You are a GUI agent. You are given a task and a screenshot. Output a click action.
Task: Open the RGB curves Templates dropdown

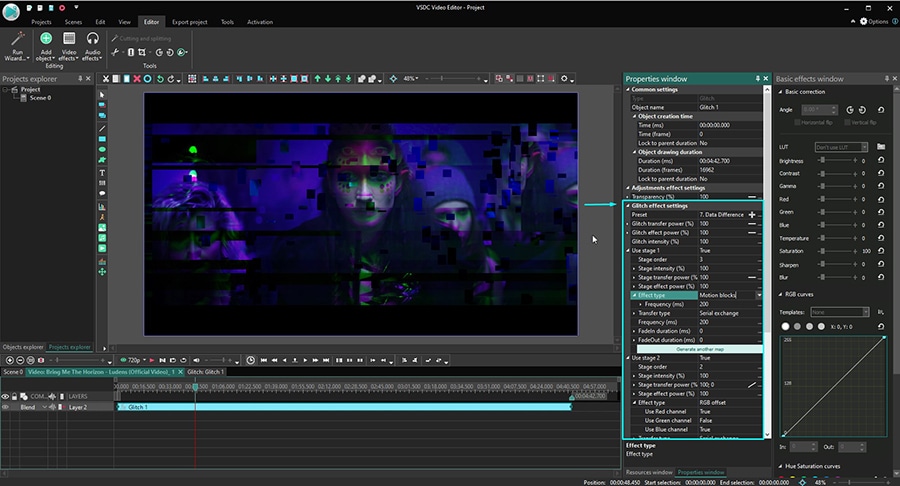[x=840, y=312]
